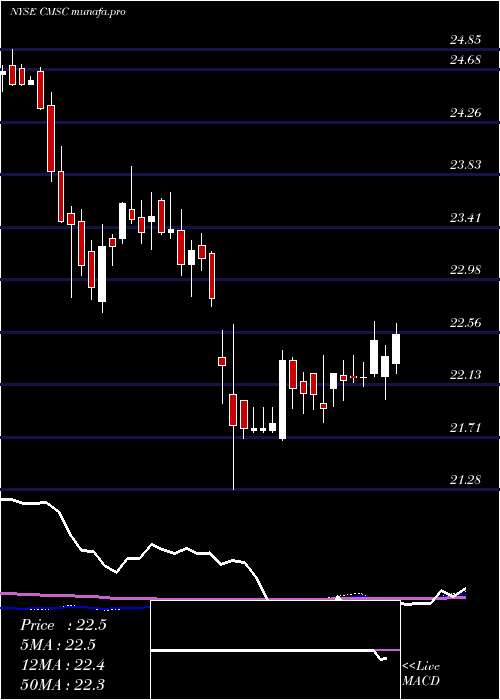
Task: Click the NYSE CMSC munafa.pro title
Action: [x=67, y=12]
